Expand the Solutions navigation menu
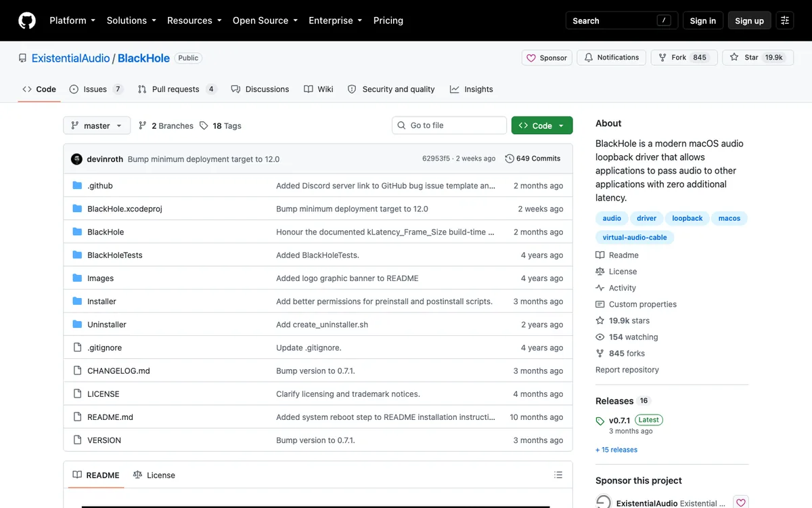Viewport: 812px width, 508px height. (131, 20)
